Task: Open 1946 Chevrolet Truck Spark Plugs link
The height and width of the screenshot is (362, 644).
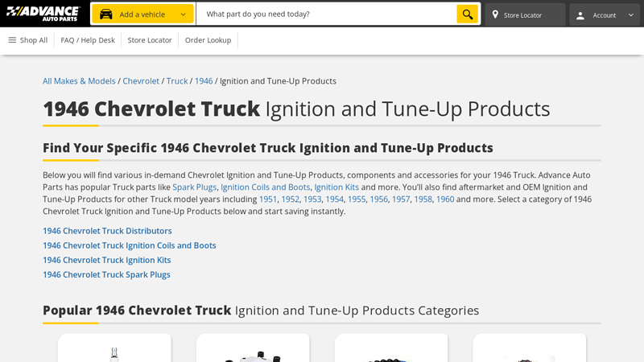Action: (x=106, y=274)
